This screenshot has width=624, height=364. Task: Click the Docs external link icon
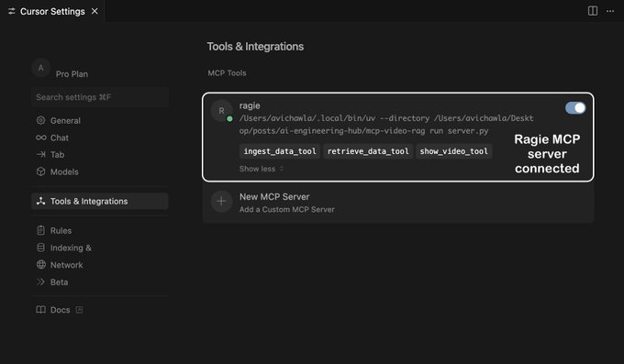coord(79,310)
